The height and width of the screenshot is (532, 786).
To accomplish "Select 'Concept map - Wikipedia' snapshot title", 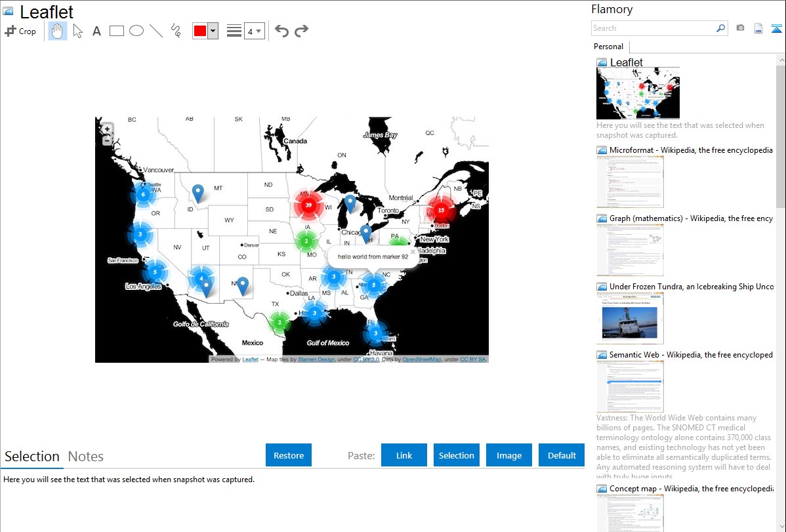I will tap(691, 488).
